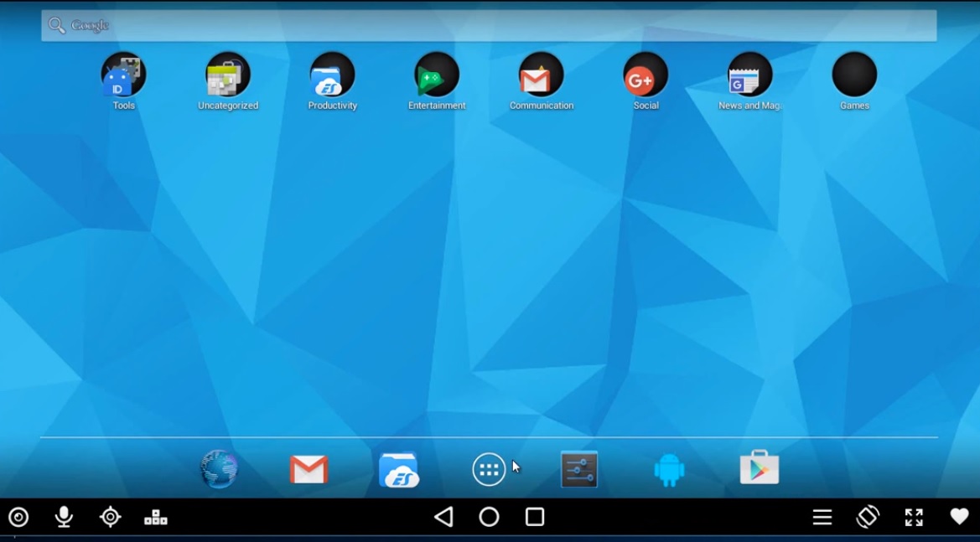The image size is (980, 542).
Task: Launch the blue Android robot app
Action: 669,470
